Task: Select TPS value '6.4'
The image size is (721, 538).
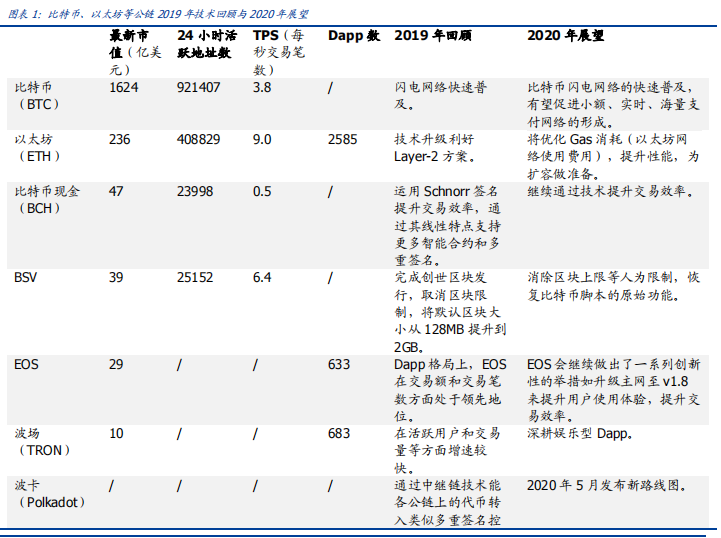Action: [262, 278]
